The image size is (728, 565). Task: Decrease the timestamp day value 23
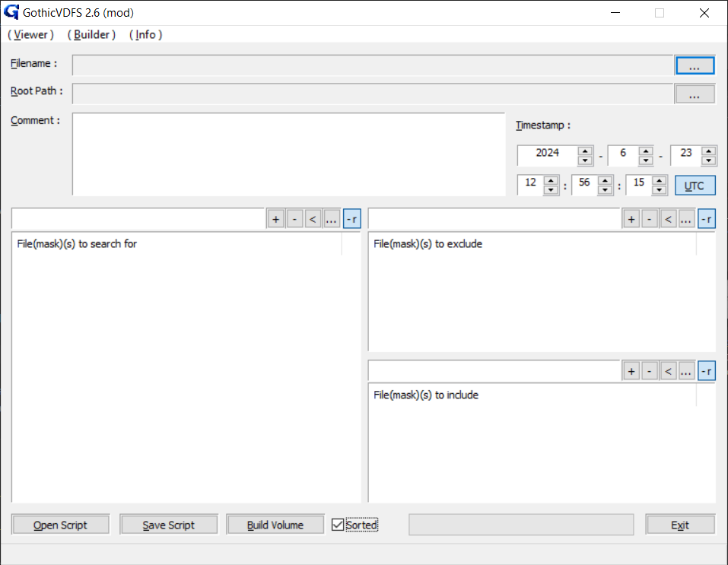(x=708, y=160)
